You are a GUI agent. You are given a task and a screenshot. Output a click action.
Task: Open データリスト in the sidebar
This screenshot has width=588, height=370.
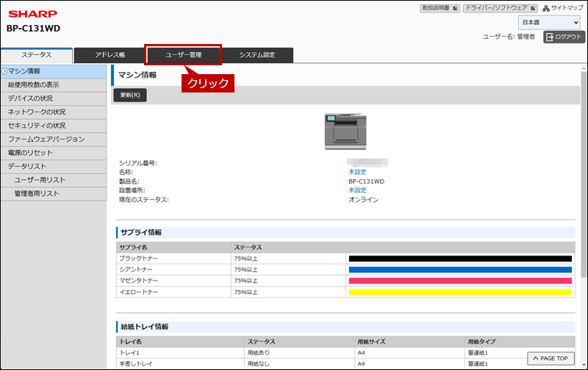click(x=54, y=166)
